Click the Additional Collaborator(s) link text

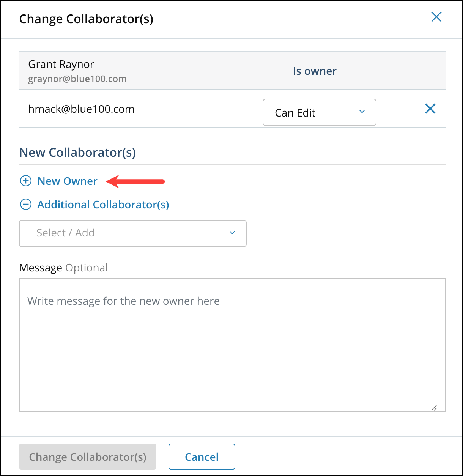[103, 205]
